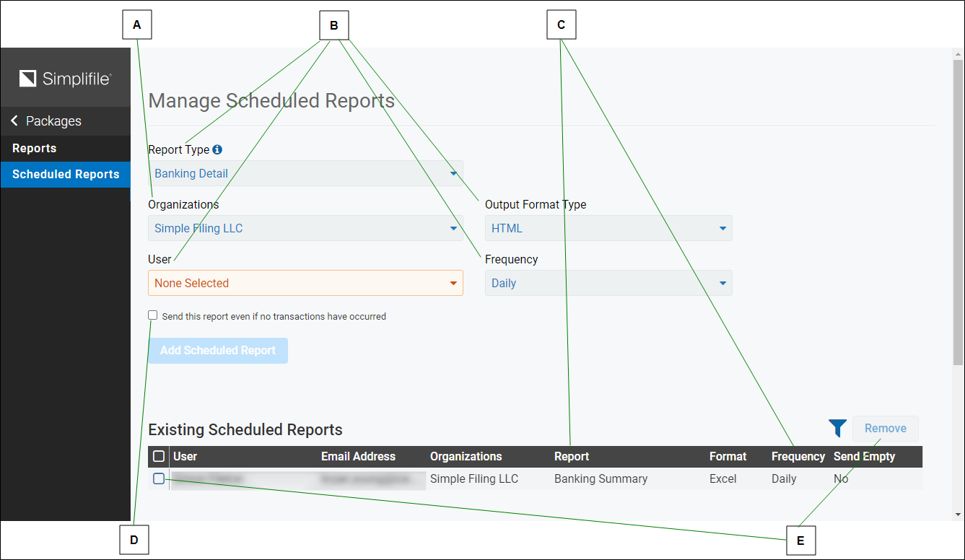Click the Add Scheduled Report button
Viewport: 965px width, 560px height.
pos(218,350)
